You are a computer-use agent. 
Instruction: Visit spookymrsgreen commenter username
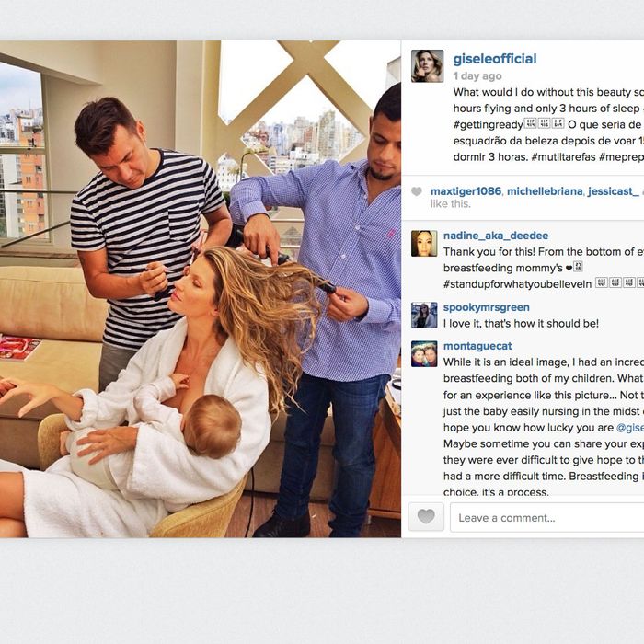pos(487,307)
